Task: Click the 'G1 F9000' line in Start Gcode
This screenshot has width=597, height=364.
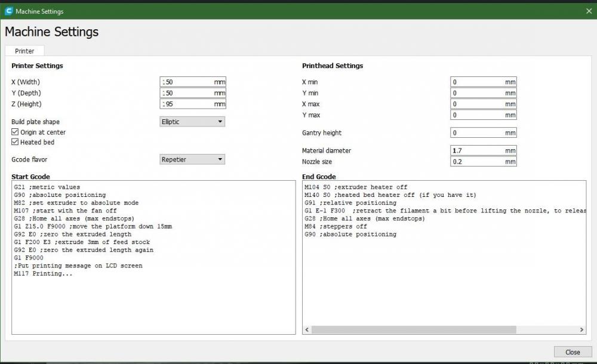Action: (x=29, y=258)
